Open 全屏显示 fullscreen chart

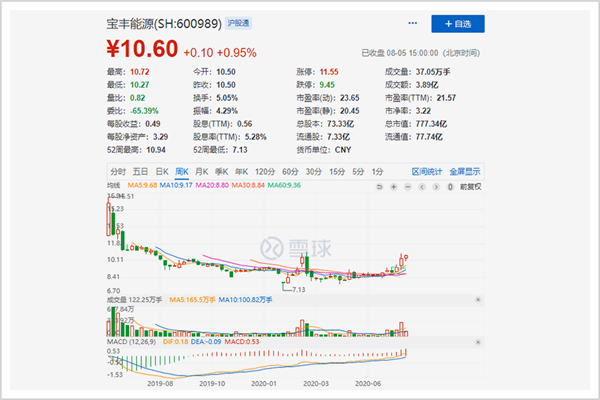[465, 171]
